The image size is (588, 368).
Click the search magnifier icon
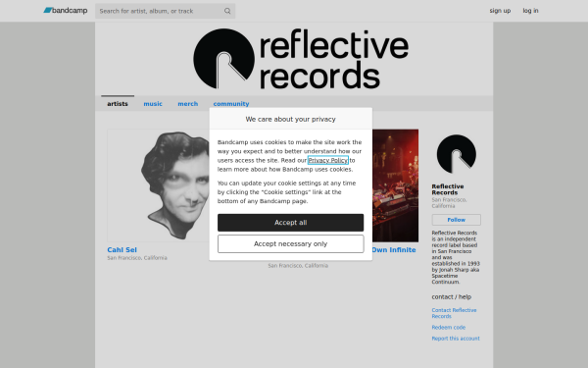pos(227,11)
